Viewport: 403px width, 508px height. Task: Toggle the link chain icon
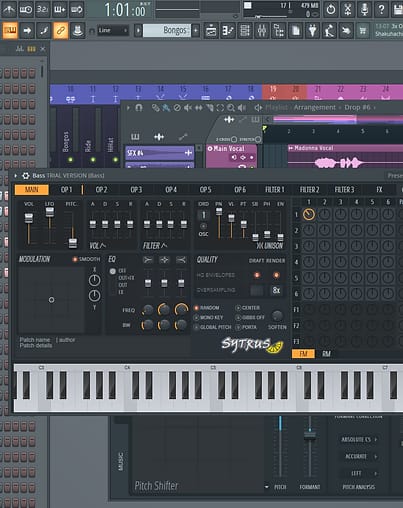coord(61,31)
